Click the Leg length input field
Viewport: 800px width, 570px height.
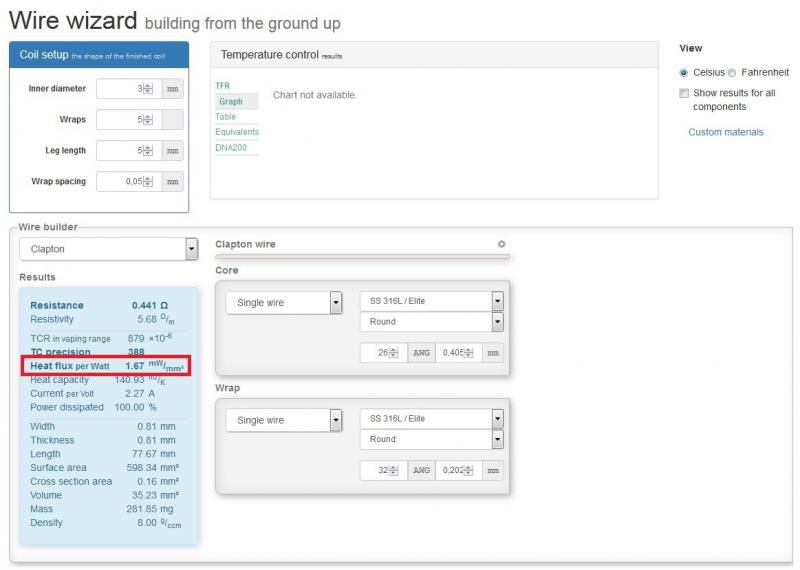129,151
